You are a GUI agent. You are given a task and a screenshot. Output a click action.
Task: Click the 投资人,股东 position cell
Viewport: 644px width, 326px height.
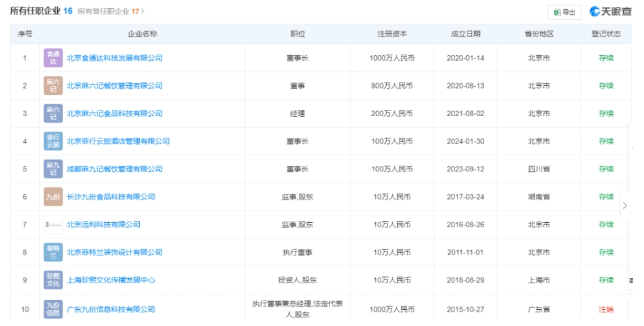coord(297,280)
